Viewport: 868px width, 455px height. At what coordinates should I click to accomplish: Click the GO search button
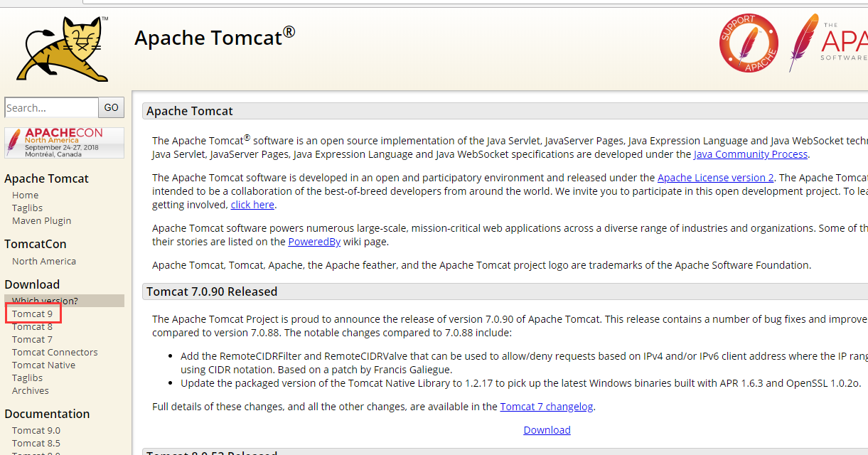tap(112, 107)
